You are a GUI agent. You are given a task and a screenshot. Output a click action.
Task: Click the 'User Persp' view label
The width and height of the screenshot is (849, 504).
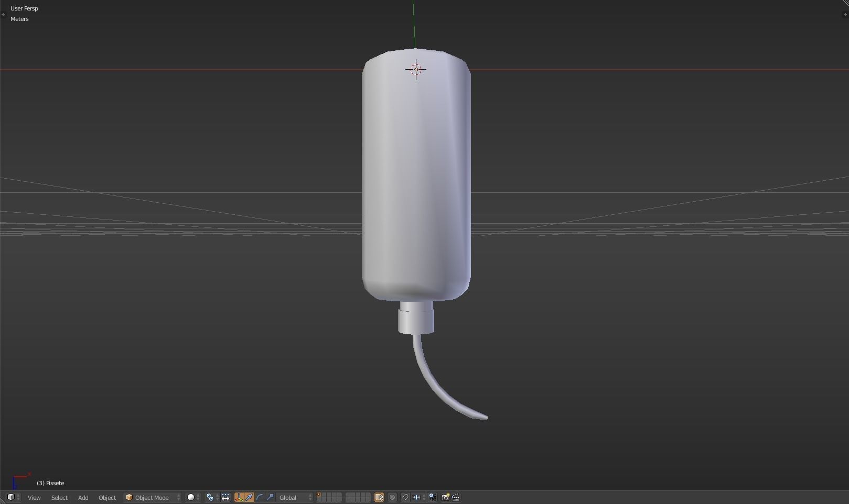pyautogui.click(x=24, y=8)
